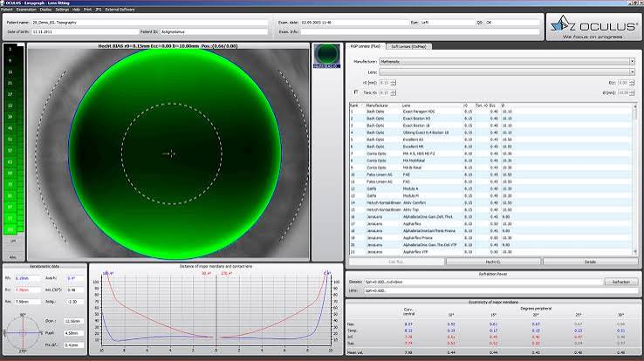Viewport: 644px width, 361px height.
Task: Click the Refraction button
Action: 621,282
